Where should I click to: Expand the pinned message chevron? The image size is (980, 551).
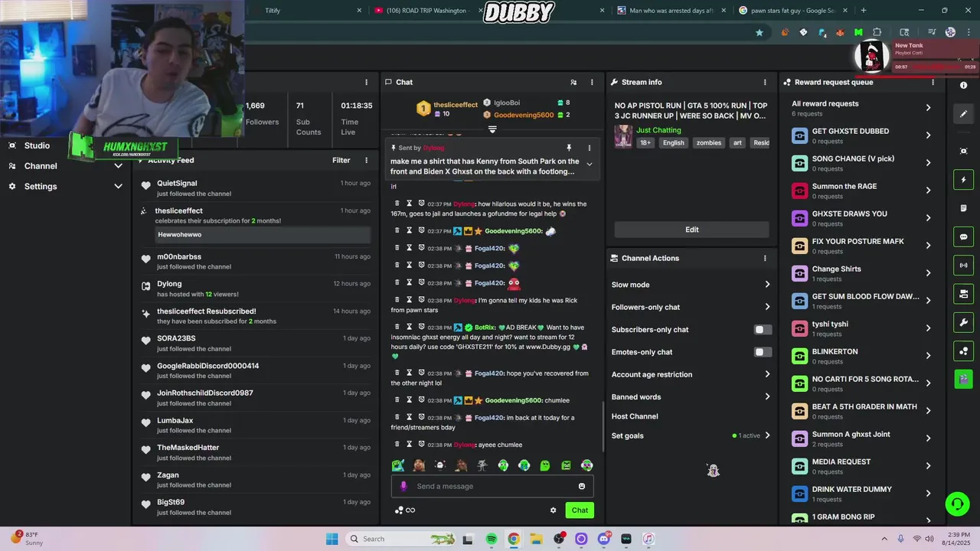point(589,164)
